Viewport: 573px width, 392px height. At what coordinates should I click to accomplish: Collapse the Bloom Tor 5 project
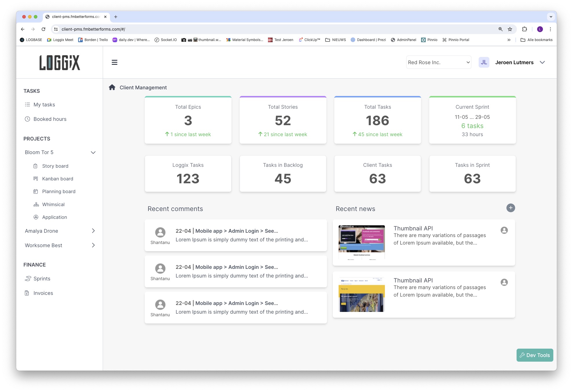point(93,152)
